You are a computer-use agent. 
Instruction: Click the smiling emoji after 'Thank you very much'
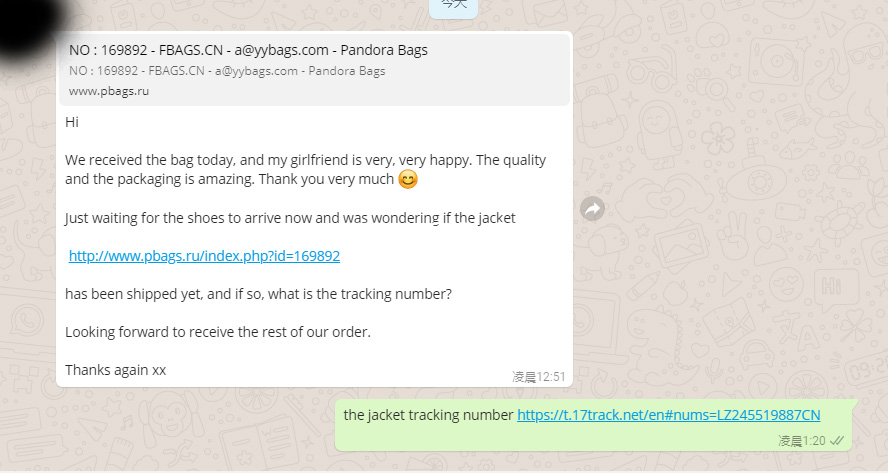408,180
